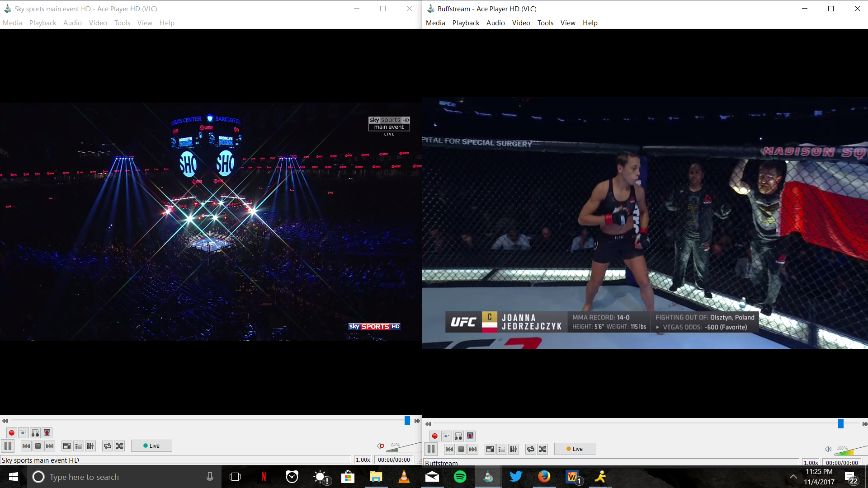
Task: Stop playback in Sky sports window
Action: (x=38, y=446)
